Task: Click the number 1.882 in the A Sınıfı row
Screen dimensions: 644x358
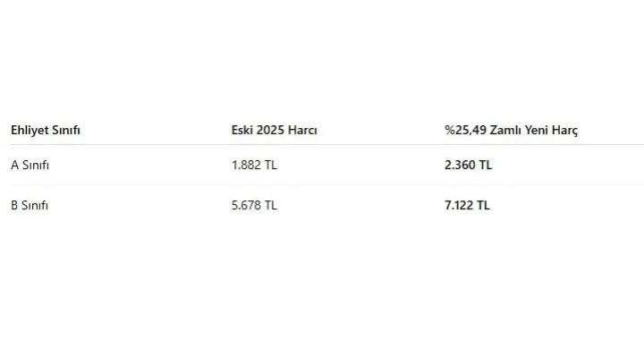Action: click(x=246, y=165)
